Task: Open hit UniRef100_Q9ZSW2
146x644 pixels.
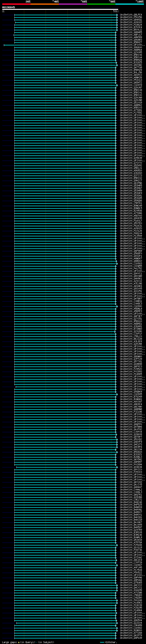Action: [x=131, y=65]
